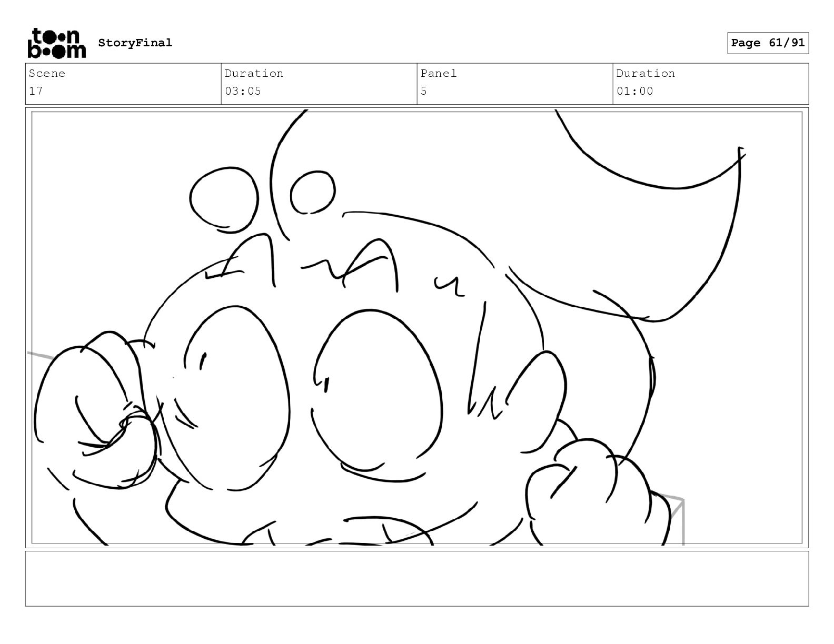The image size is (834, 644).
Task: Click the Panel label in the header
Action: point(439,73)
